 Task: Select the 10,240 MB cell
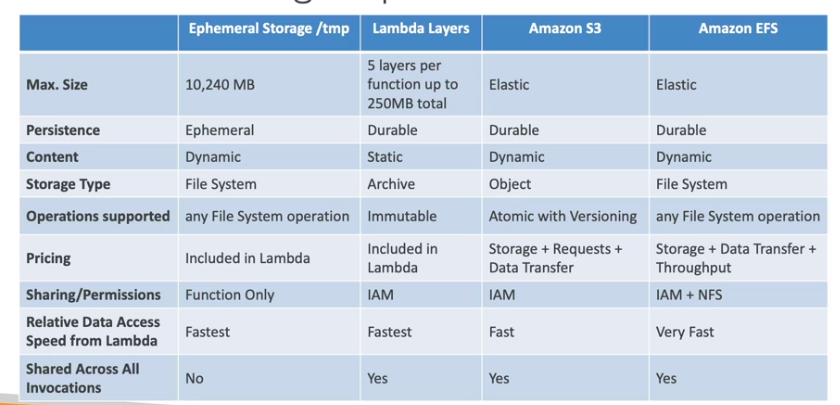point(220,85)
